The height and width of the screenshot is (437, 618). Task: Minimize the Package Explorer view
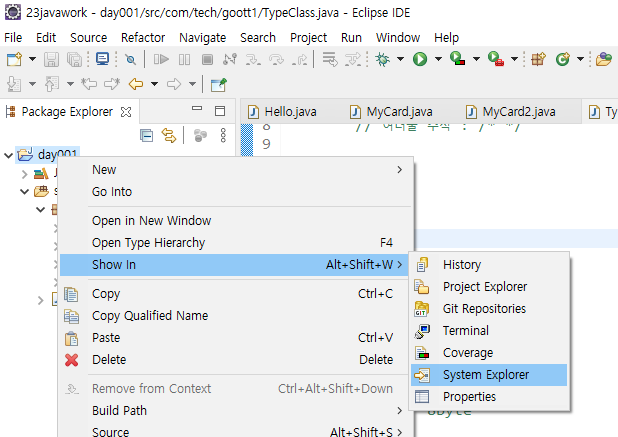197,108
